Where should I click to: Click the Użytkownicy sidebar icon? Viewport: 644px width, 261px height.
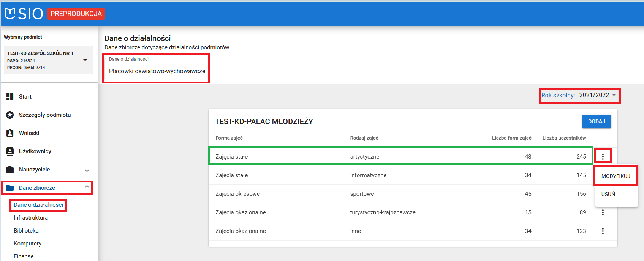pos(10,151)
